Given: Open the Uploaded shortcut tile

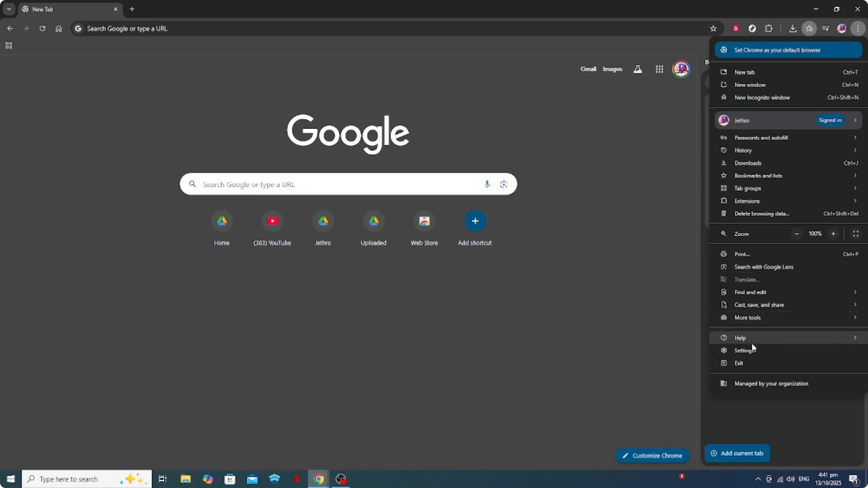Looking at the screenshot, I should pyautogui.click(x=374, y=228).
